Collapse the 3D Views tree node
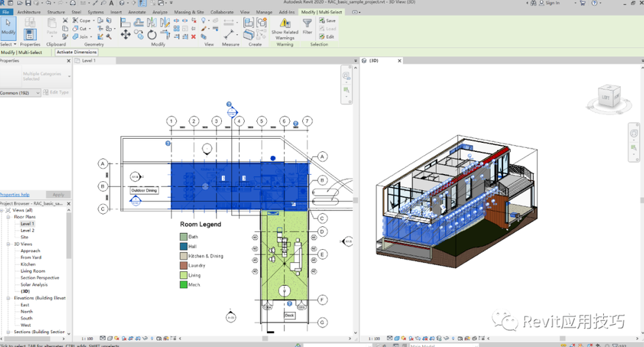 coord(9,244)
